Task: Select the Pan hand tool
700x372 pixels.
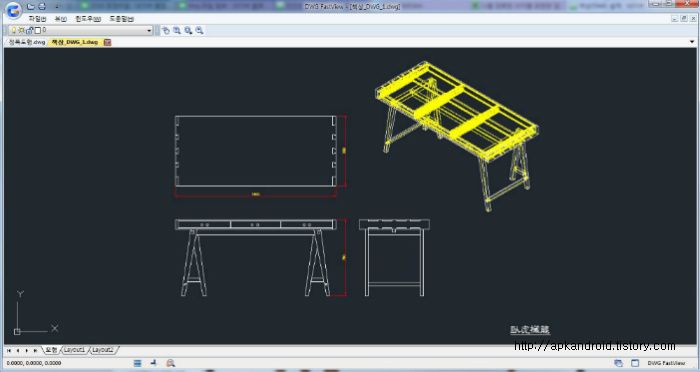Action: (166, 30)
